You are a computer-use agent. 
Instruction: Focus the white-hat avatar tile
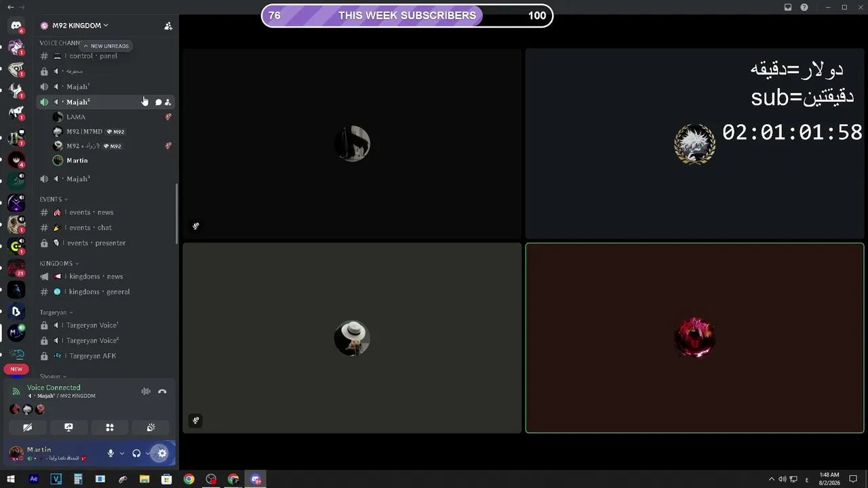[x=352, y=338]
